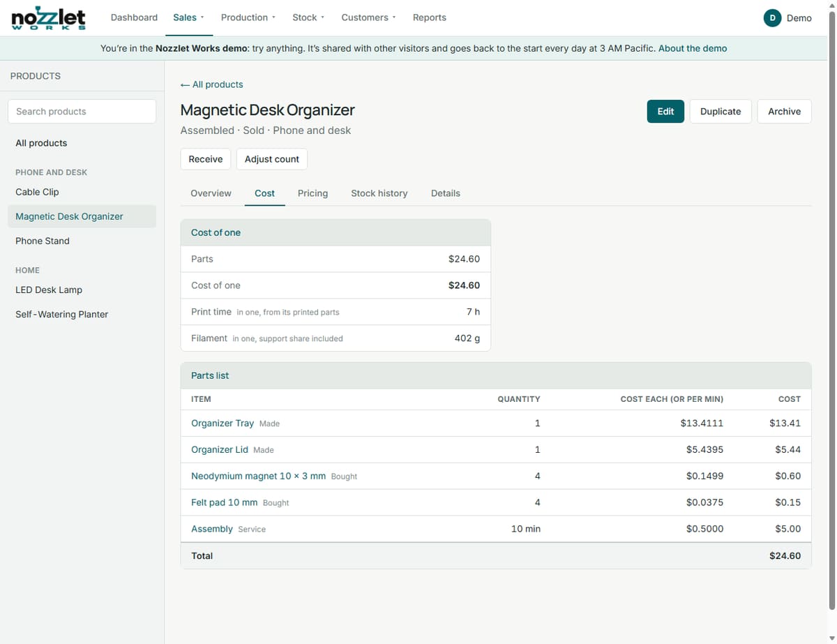This screenshot has width=837, height=644.
Task: Open the Organizer Tray part link
Action: (x=223, y=423)
